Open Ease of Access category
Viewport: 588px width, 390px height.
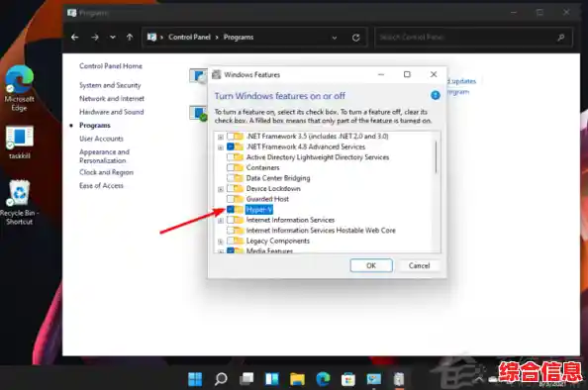[x=101, y=186]
